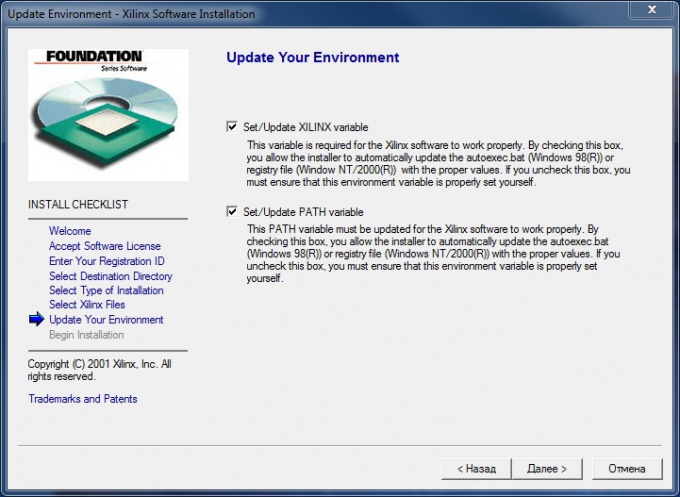
Task: Click the blue arrow current-step indicator
Action: click(36, 319)
